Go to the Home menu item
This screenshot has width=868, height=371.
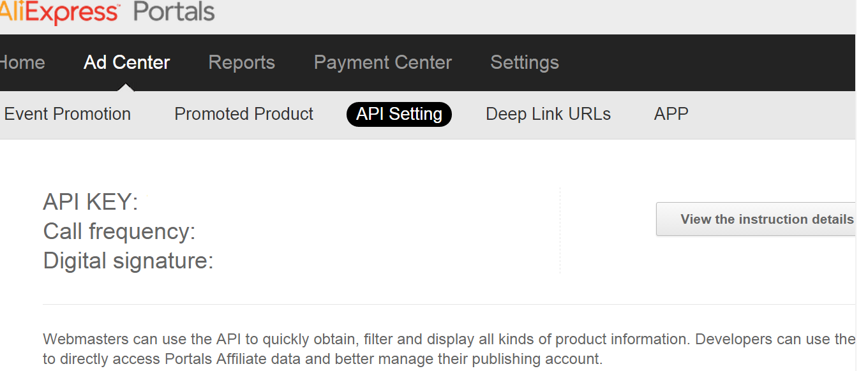coord(22,62)
